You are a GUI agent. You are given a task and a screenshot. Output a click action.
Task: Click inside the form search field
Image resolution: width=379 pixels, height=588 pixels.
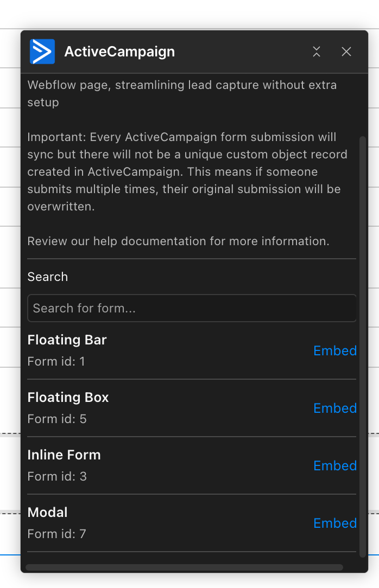point(192,308)
